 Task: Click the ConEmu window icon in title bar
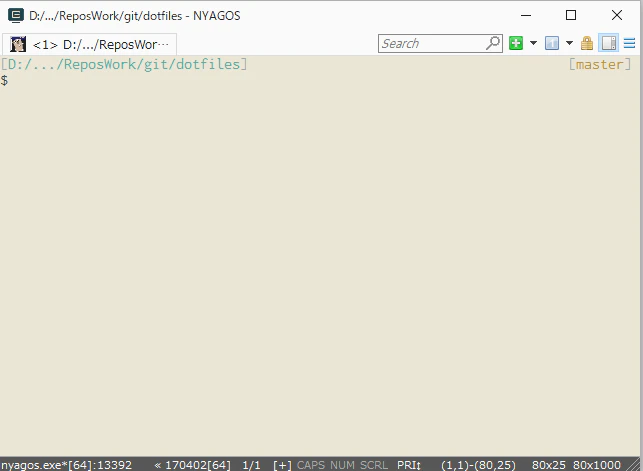coord(16,16)
